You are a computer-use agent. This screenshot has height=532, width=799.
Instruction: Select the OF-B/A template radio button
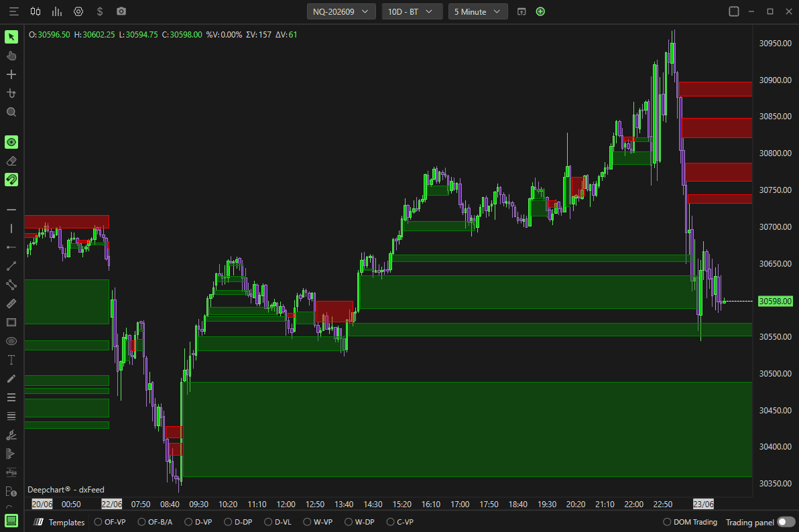[141, 522]
